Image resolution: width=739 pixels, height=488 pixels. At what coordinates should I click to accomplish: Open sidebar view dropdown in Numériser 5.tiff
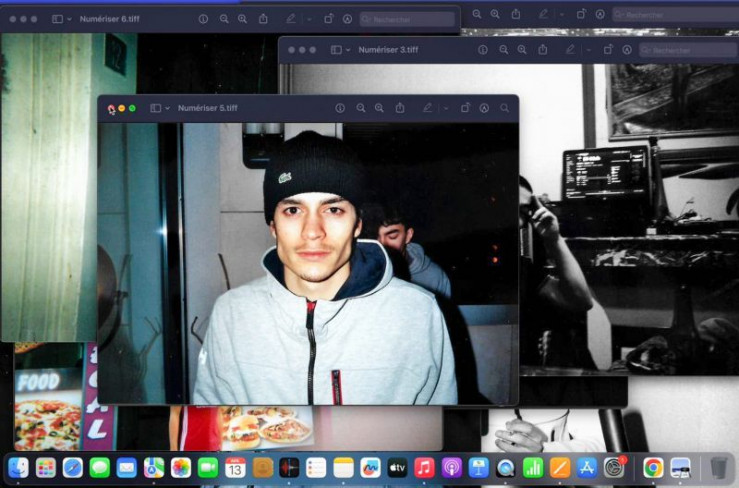tap(159, 108)
